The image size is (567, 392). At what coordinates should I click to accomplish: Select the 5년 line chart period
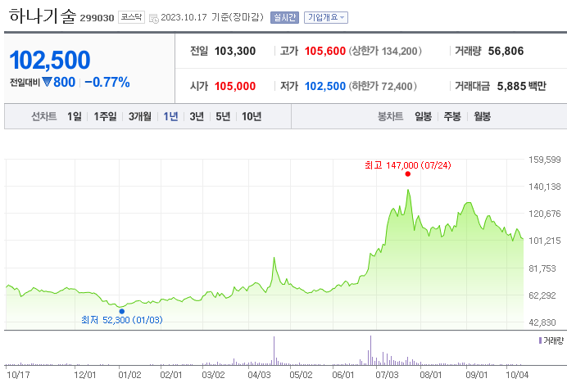[223, 116]
